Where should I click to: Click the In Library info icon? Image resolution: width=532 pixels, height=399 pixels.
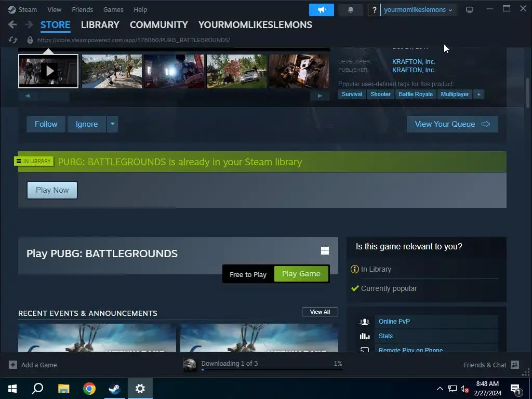coord(354,269)
